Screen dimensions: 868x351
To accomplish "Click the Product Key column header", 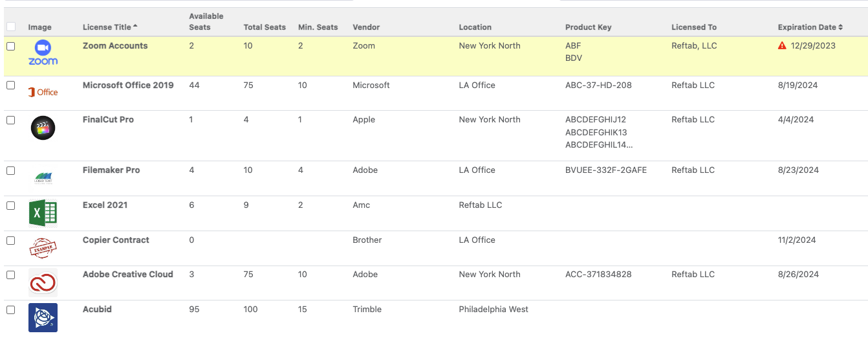I will pos(588,27).
